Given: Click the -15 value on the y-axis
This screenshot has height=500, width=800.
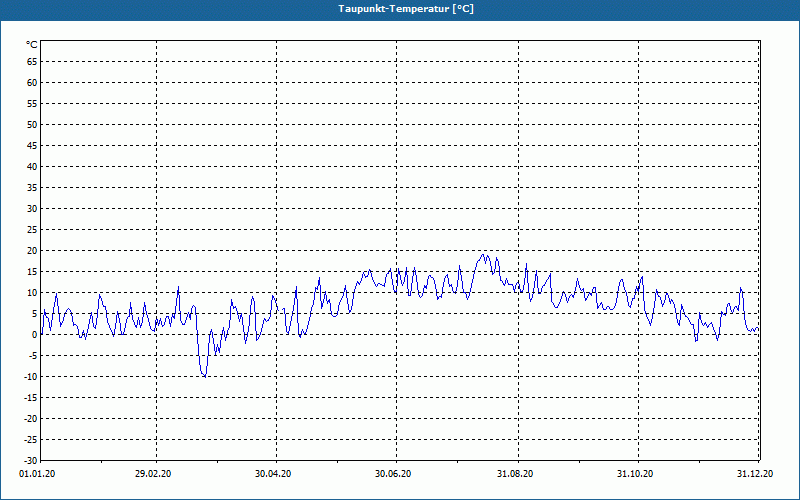Looking at the screenshot, I should (31, 397).
